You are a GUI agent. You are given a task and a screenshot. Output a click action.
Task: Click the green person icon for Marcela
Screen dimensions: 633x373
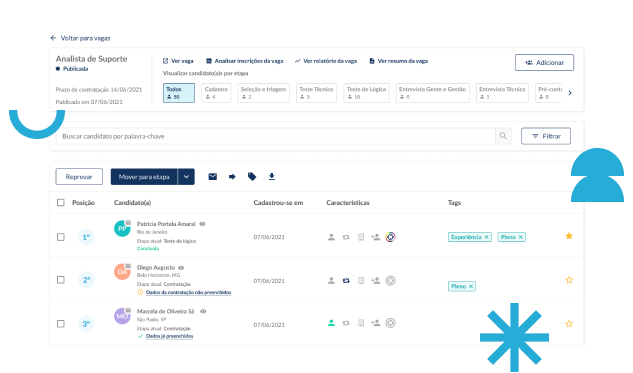coord(331,323)
